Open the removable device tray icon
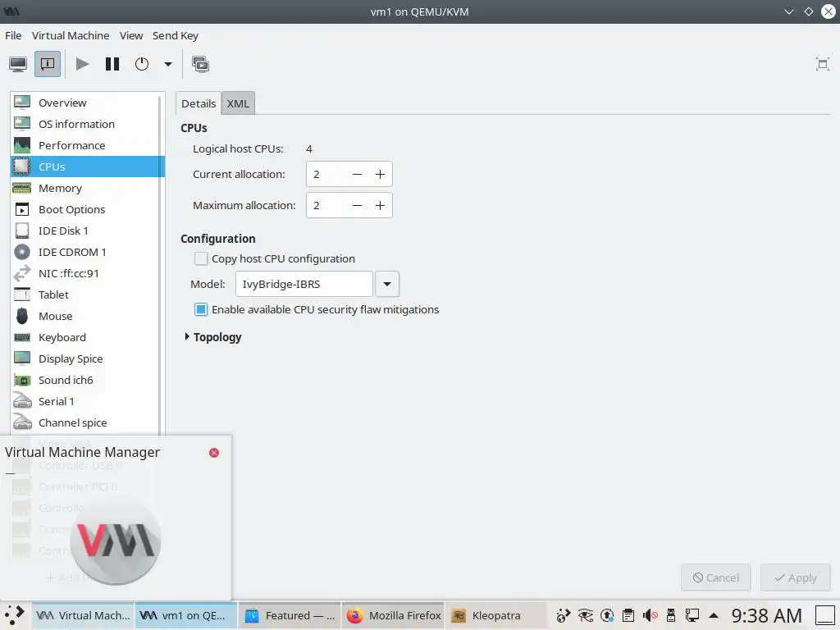The image size is (840, 630). tap(671, 615)
